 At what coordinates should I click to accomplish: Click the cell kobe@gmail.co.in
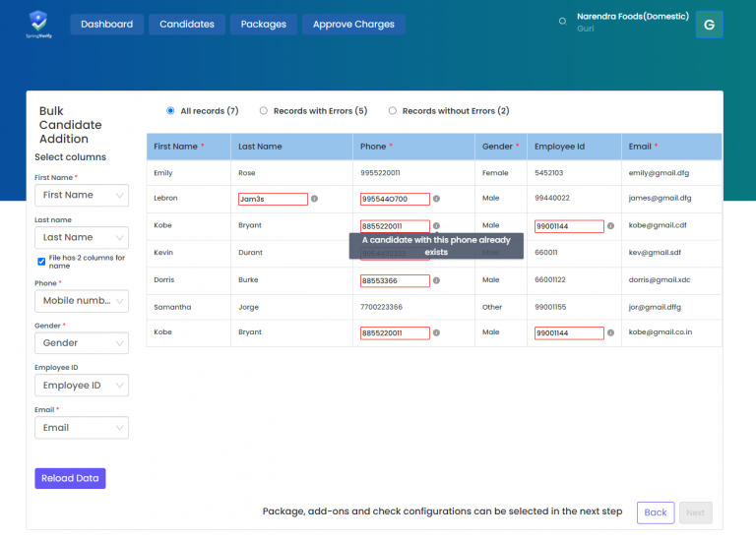[661, 331]
